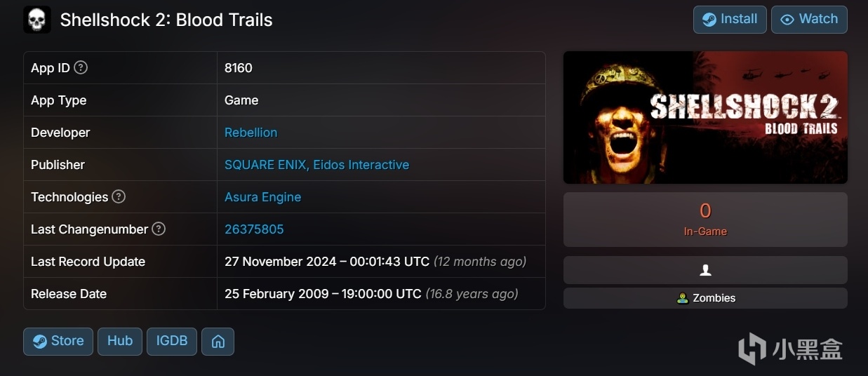
Task: Click the App ID help icon
Action: pyautogui.click(x=81, y=68)
